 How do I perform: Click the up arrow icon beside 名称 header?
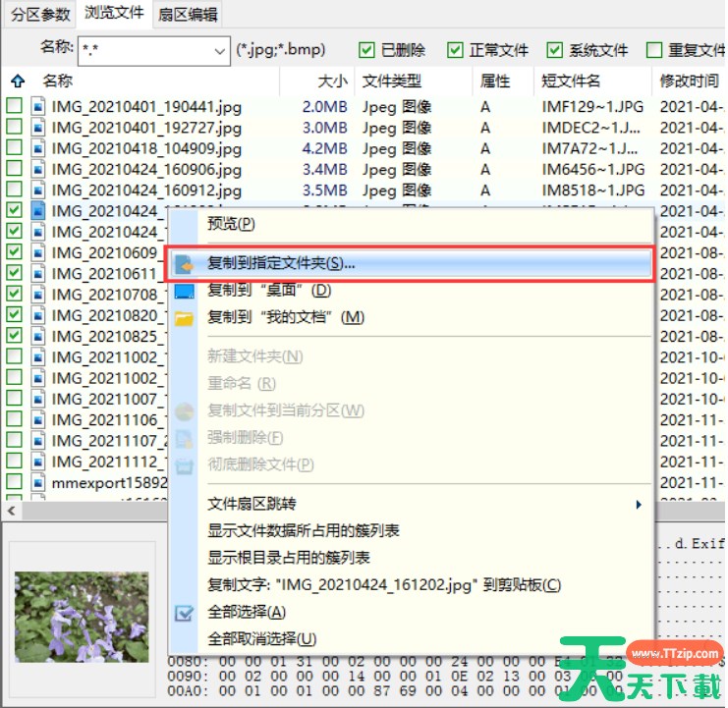click(17, 82)
